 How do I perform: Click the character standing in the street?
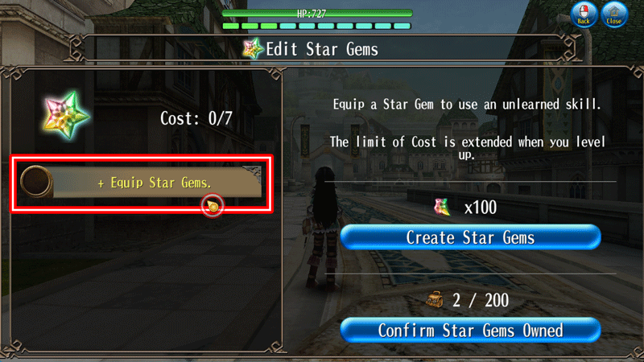click(x=324, y=228)
